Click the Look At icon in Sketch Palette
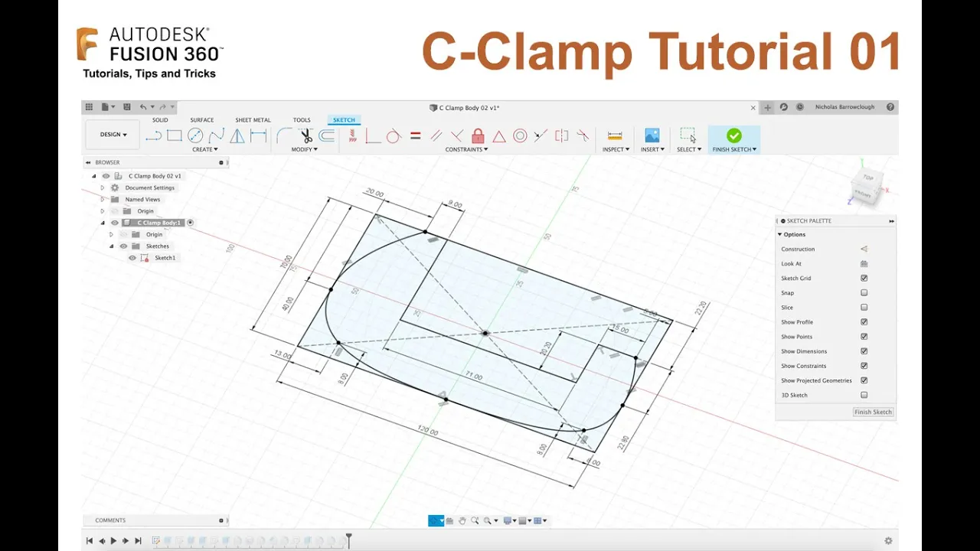Viewport: 980px width, 551px height. (864, 263)
